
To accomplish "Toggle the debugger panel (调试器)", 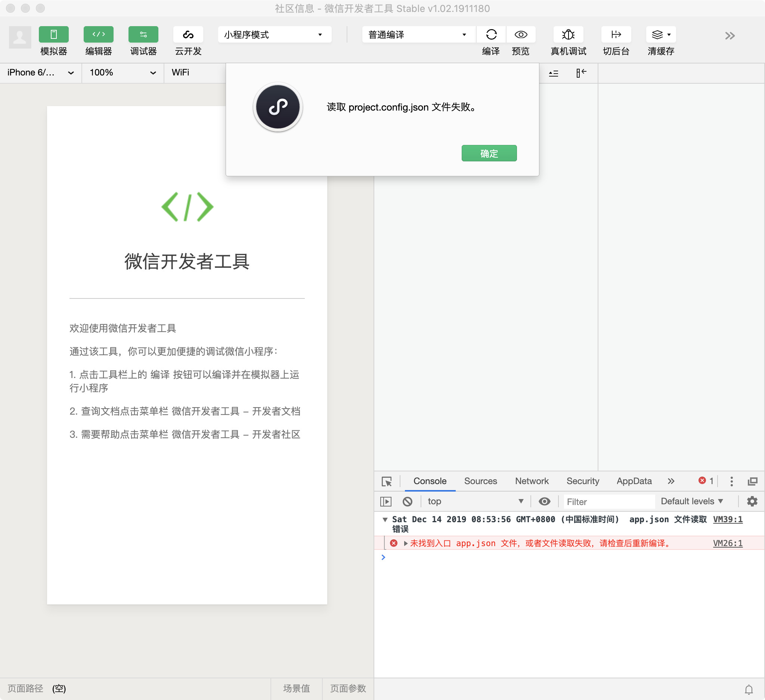I will [x=143, y=34].
